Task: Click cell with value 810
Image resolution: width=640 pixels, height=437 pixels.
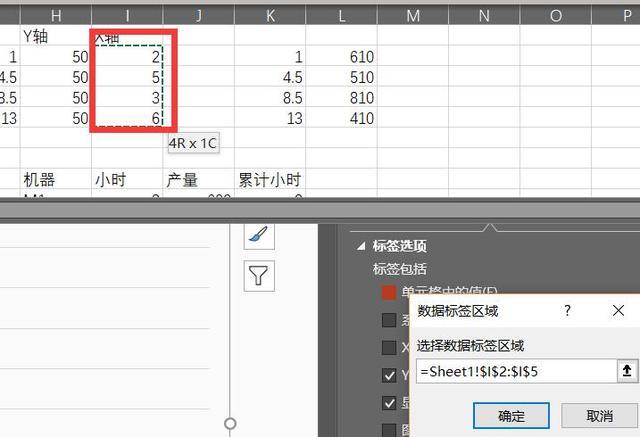Action: 342,97
